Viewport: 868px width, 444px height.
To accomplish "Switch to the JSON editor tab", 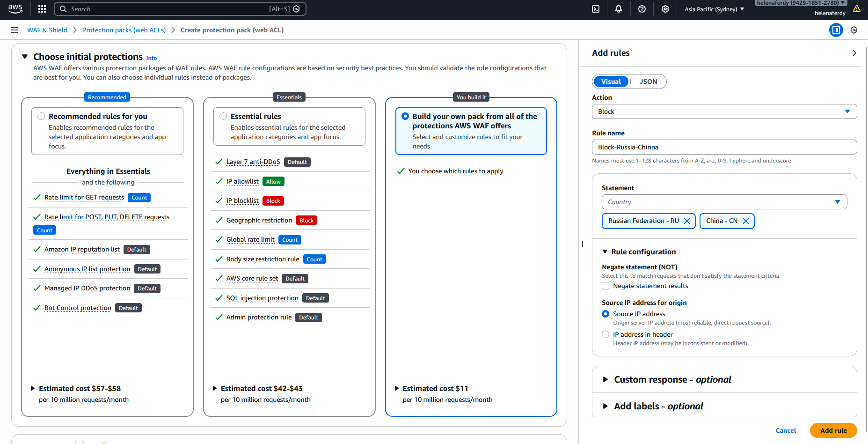I will point(648,81).
